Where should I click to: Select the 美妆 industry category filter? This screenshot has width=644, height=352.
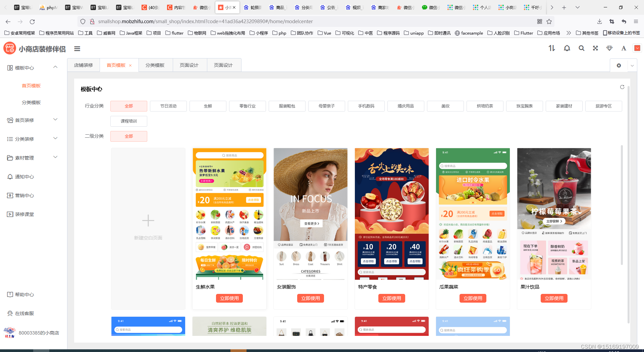coord(445,106)
